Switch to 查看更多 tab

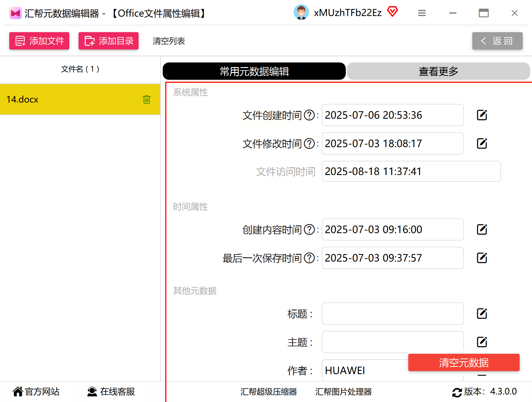coord(438,71)
